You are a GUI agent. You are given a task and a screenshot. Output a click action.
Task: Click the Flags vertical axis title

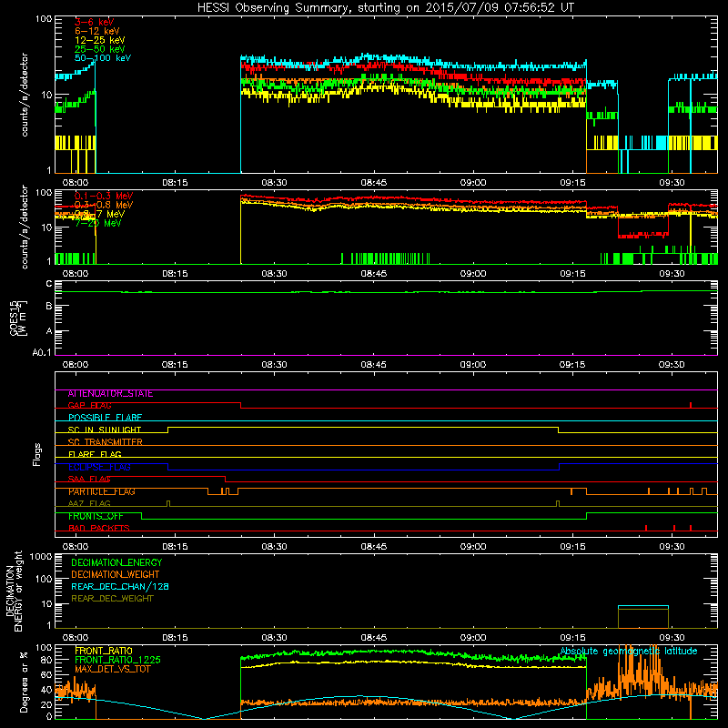click(36, 454)
